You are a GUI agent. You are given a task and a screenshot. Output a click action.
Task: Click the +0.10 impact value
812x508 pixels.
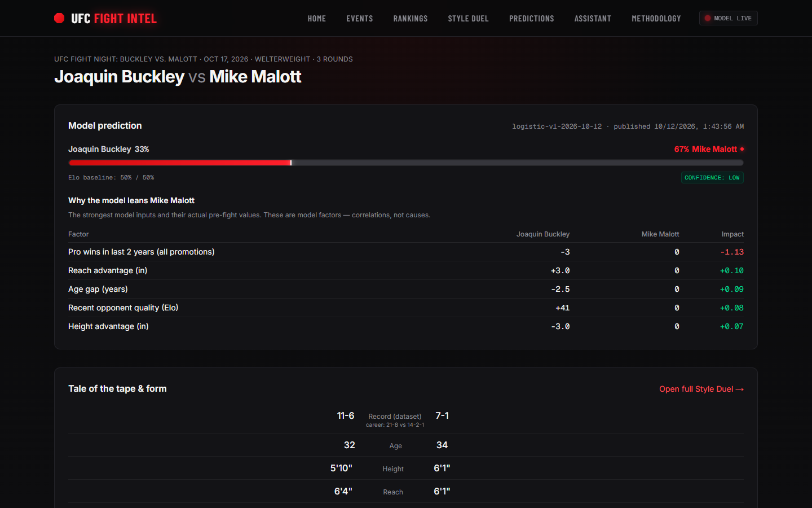[732, 270]
